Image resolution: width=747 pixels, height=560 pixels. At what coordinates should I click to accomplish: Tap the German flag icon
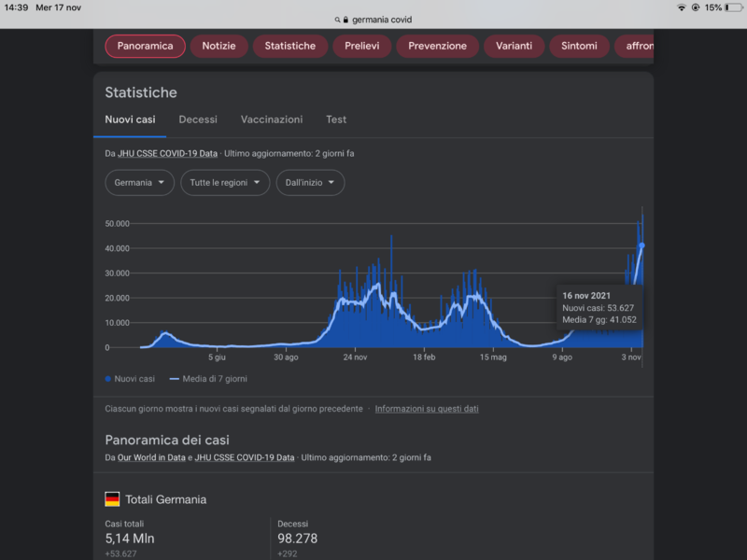pyautogui.click(x=112, y=499)
